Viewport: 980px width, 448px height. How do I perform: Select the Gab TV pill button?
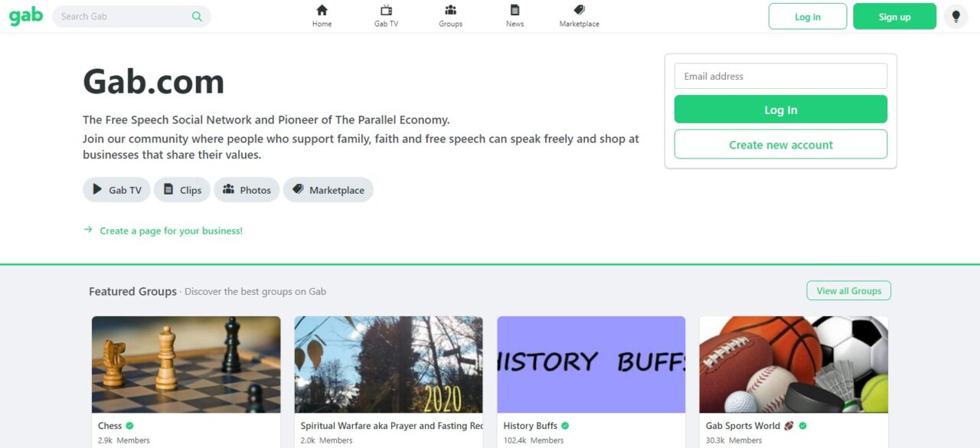(117, 190)
